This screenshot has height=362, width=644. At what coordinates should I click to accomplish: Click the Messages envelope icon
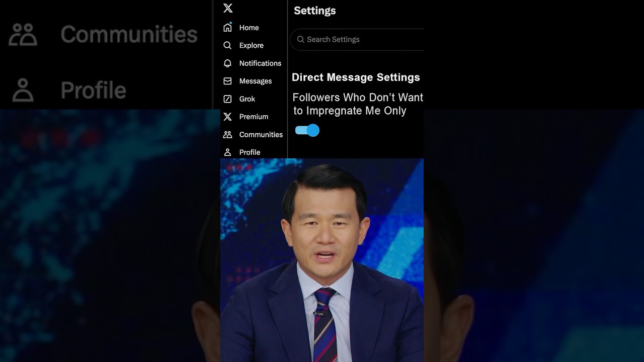[x=227, y=81]
